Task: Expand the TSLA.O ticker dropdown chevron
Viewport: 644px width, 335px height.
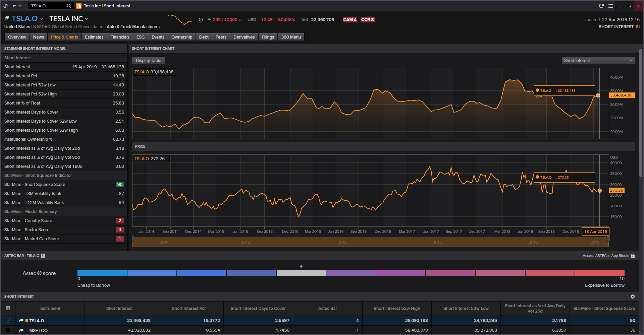Action: pos(41,19)
